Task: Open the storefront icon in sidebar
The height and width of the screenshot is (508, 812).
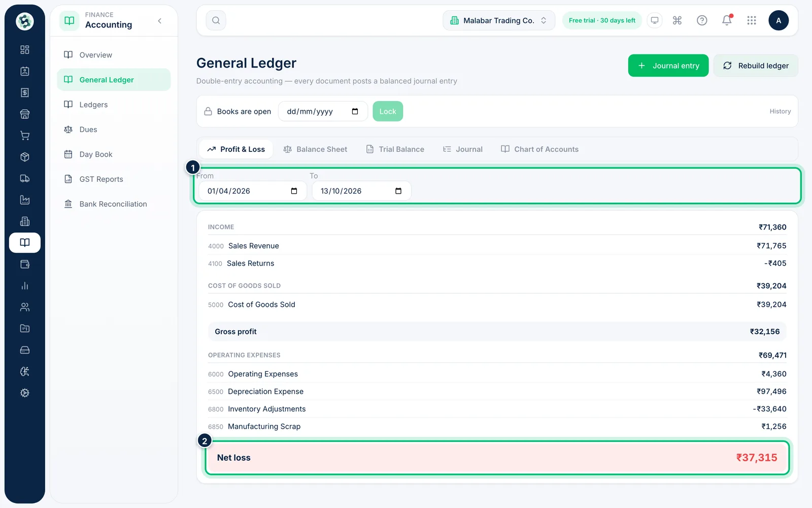Action: (x=24, y=114)
